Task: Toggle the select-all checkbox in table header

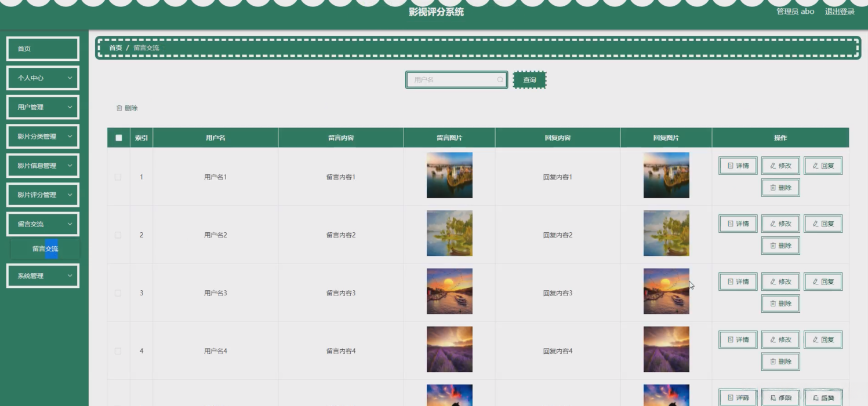Action: [x=119, y=138]
